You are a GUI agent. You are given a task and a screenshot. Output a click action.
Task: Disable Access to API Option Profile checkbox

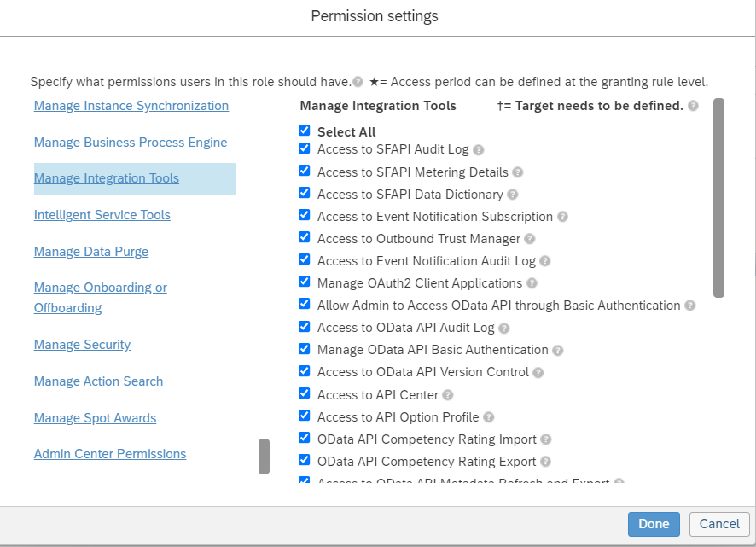pos(305,416)
